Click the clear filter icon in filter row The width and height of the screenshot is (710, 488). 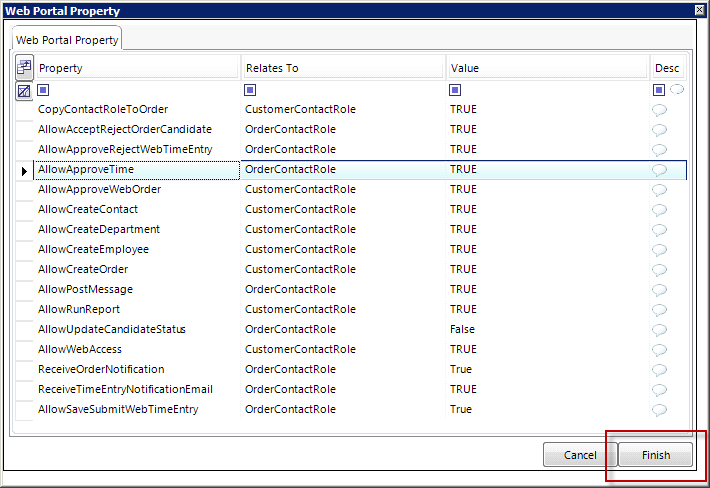coord(25,90)
